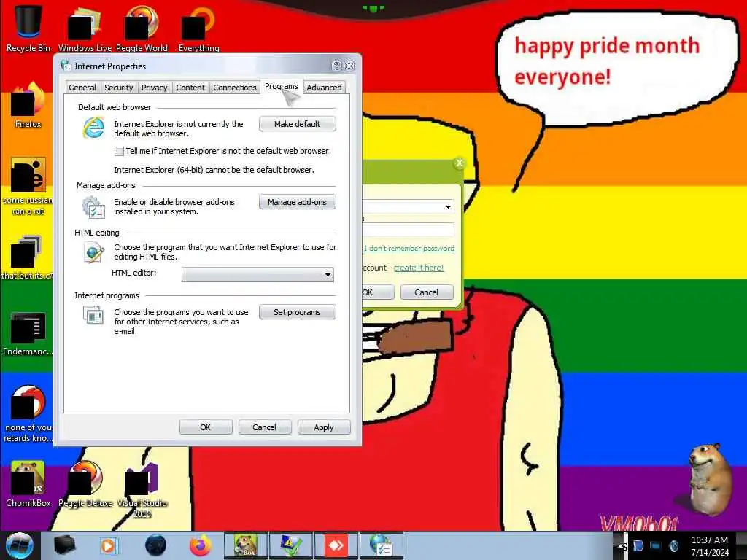Switch to Internet Properties taskbar button

(381, 545)
